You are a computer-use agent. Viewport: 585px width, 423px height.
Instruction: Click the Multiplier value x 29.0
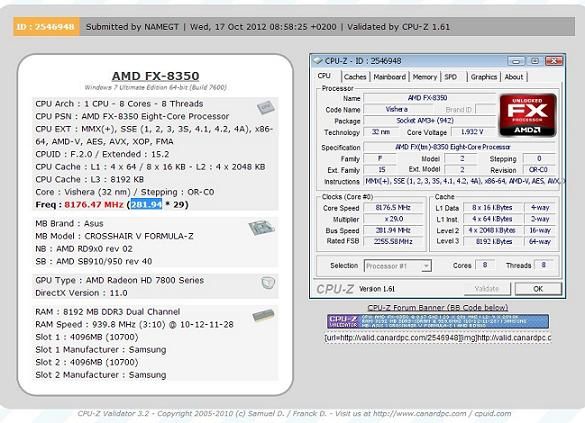(x=393, y=219)
